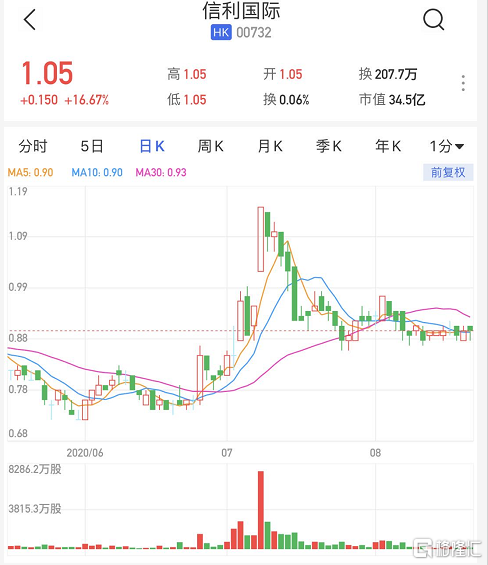Switch to the 分时 tab
This screenshot has width=488, height=565.
click(x=33, y=146)
